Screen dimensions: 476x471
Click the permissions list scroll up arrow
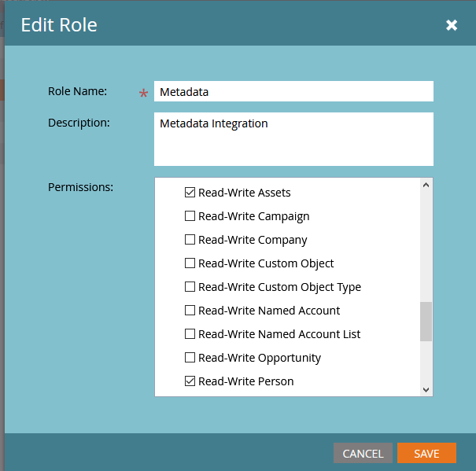(426, 186)
